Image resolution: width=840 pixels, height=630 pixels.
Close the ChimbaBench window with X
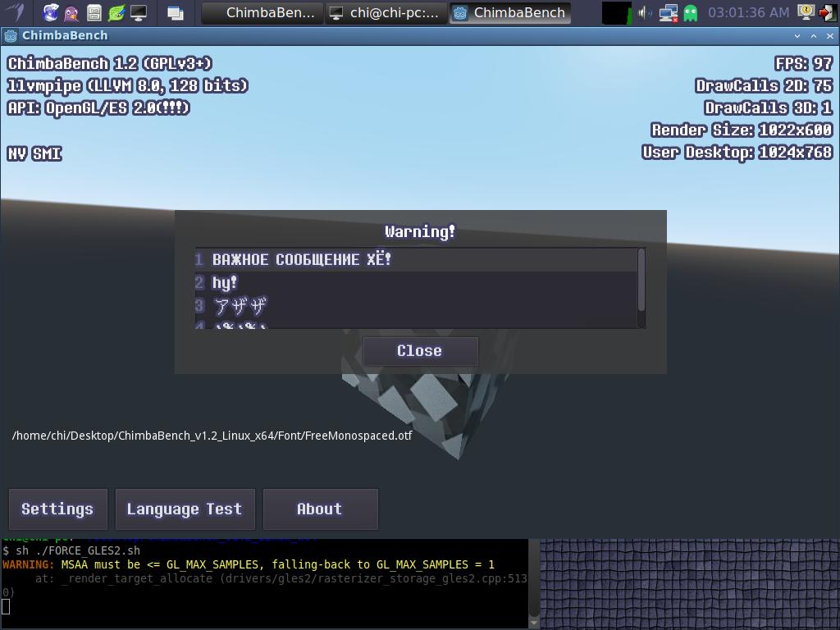(x=830, y=36)
